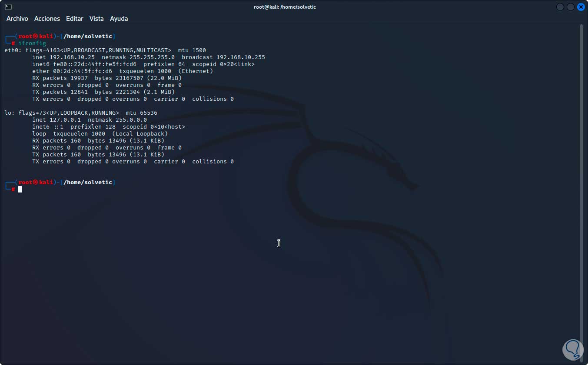This screenshot has height=365, width=588.
Task: Click the loopback interface name "lo:"
Action: [x=10, y=113]
